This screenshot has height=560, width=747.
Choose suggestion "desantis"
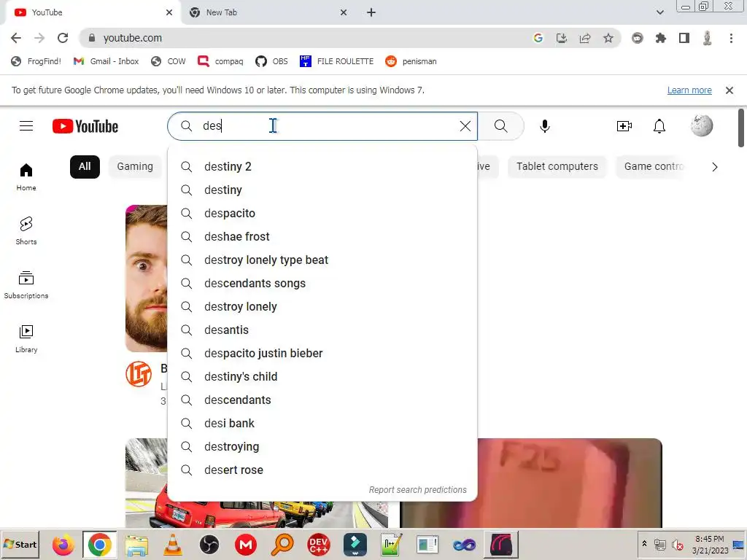click(322, 330)
